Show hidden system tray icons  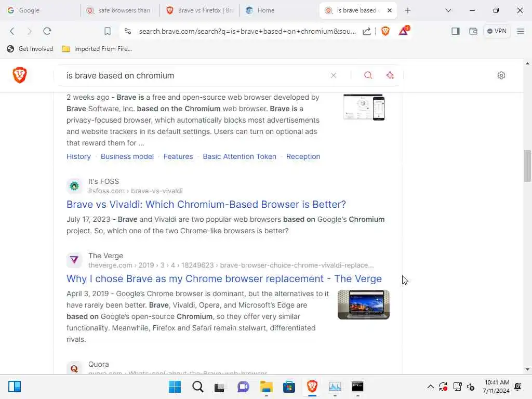430,387
